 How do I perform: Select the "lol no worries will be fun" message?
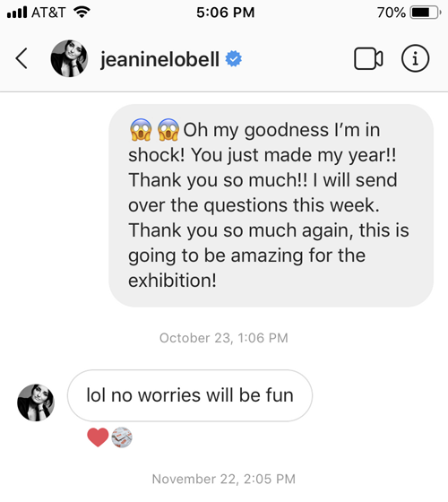pos(190,395)
